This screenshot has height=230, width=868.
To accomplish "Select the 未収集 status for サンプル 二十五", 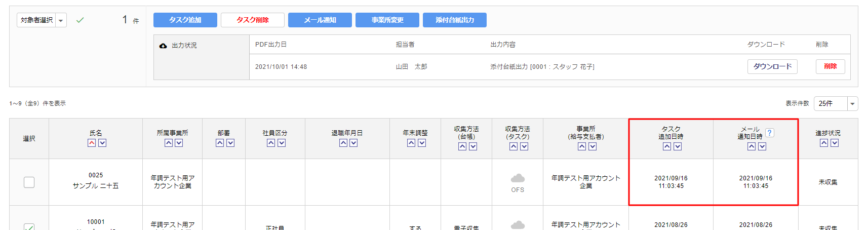I will point(828,182).
